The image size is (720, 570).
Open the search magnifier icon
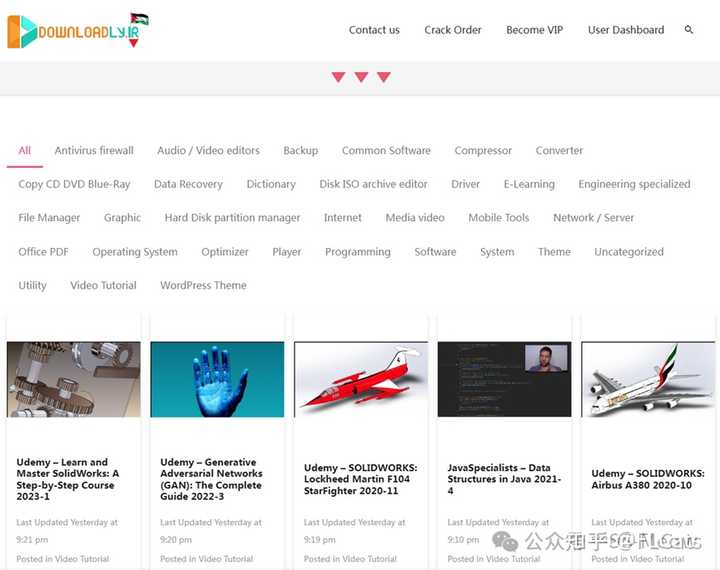tap(688, 30)
